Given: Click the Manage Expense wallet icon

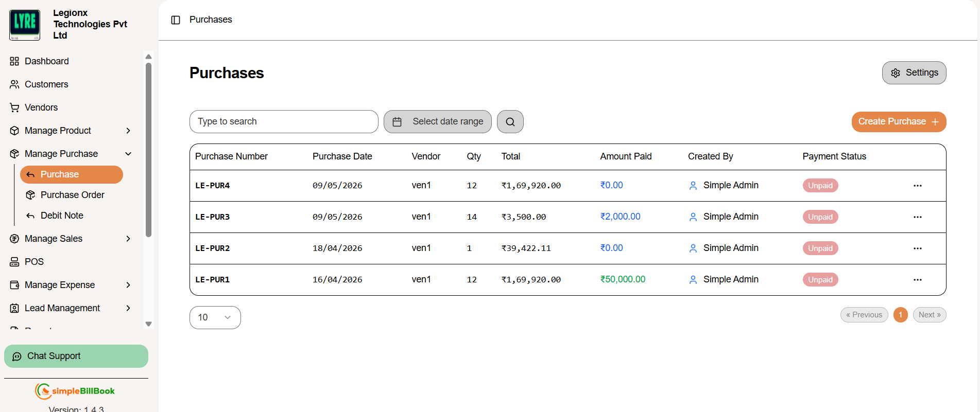Looking at the screenshot, I should tap(14, 285).
